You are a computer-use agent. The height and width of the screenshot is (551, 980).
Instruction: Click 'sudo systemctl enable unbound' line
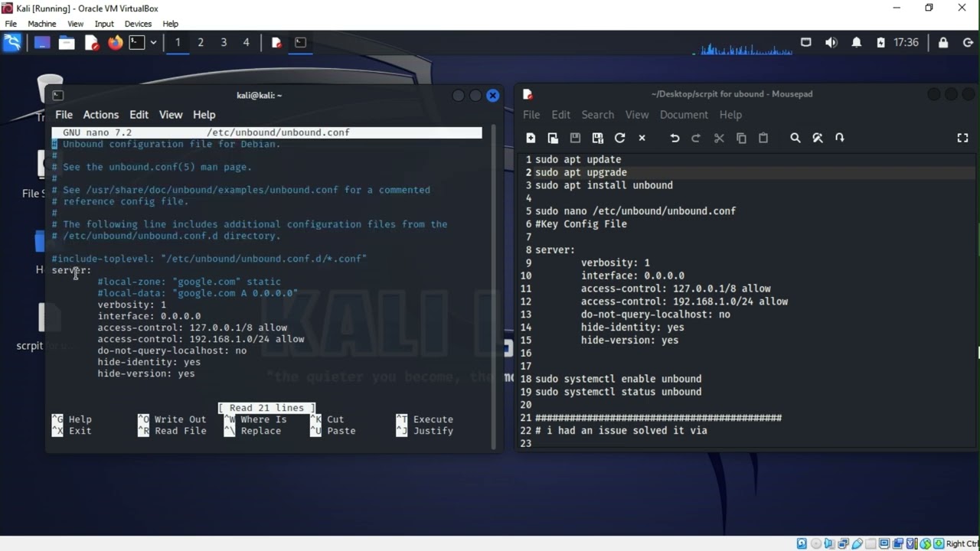click(x=618, y=379)
